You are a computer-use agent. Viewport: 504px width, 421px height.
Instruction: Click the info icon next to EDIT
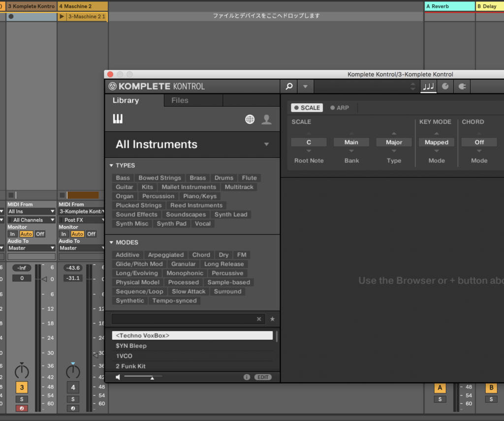[247, 377]
